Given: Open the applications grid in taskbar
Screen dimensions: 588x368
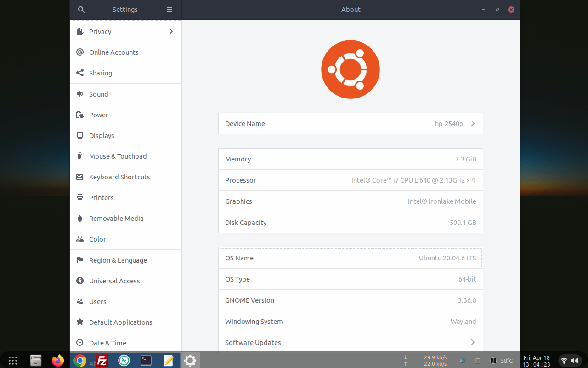Looking at the screenshot, I should [13, 361].
